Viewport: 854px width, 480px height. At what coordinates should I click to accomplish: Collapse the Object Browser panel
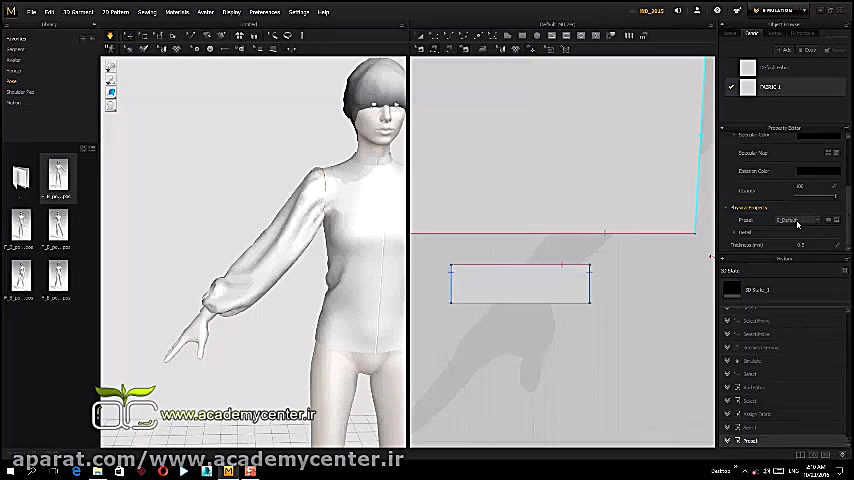(722, 25)
